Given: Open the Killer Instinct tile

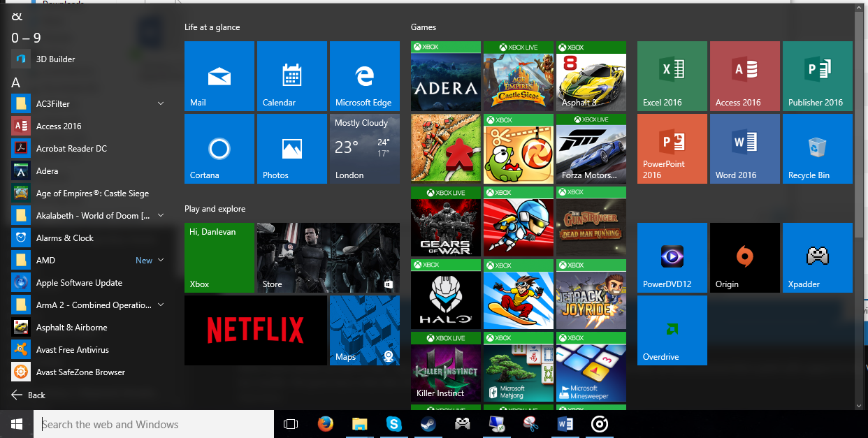Looking at the screenshot, I should click(446, 367).
